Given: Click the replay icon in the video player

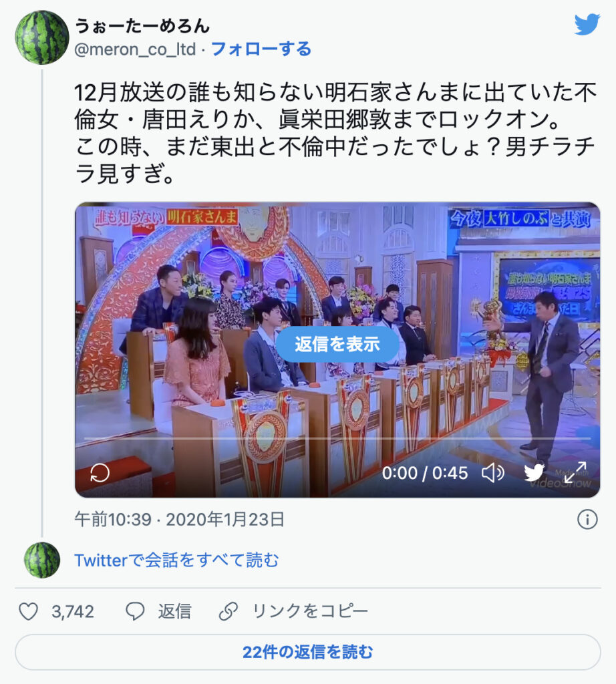Looking at the screenshot, I should [100, 473].
